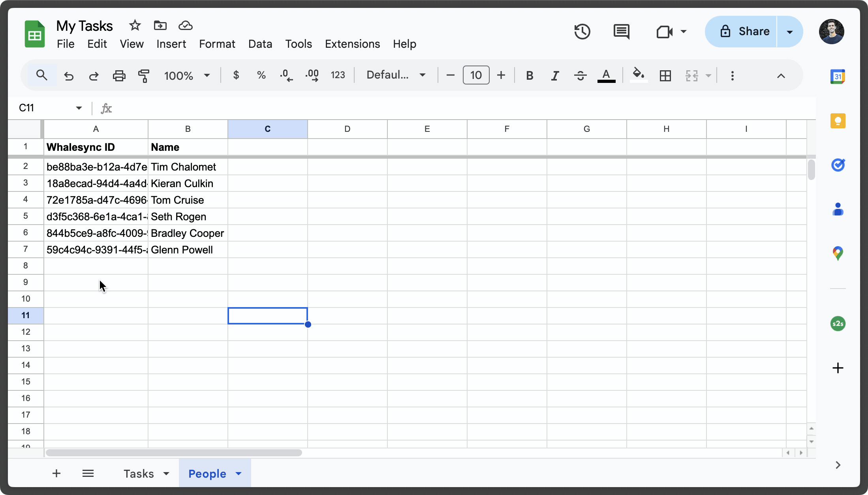Open the zoom 100% dropdown
The width and height of the screenshot is (868, 495).
tap(187, 75)
